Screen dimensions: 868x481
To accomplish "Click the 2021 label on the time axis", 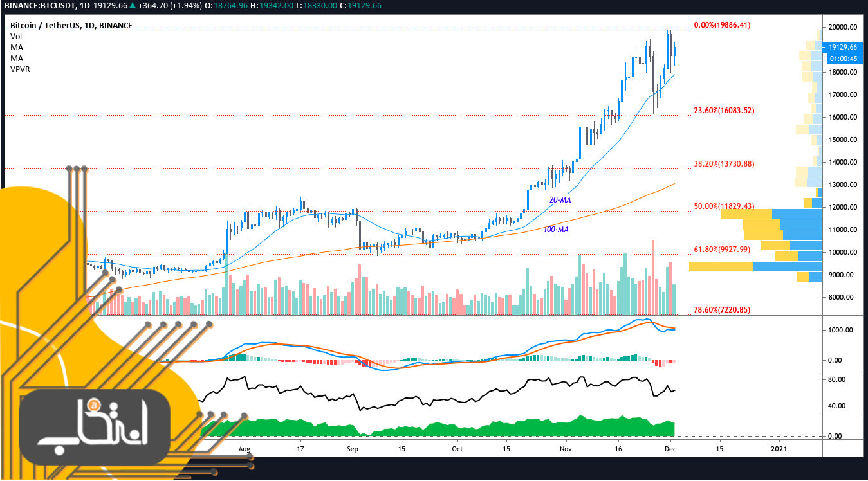I will [779, 448].
